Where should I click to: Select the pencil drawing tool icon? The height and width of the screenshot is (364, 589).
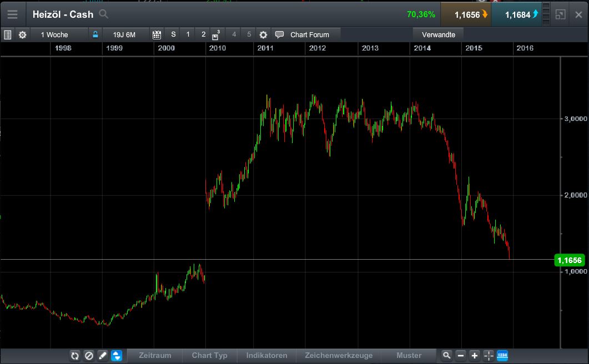click(103, 356)
